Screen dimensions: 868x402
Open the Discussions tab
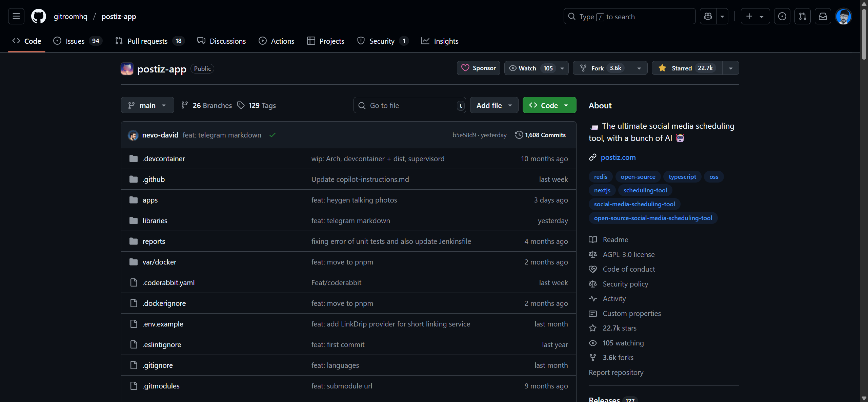222,41
